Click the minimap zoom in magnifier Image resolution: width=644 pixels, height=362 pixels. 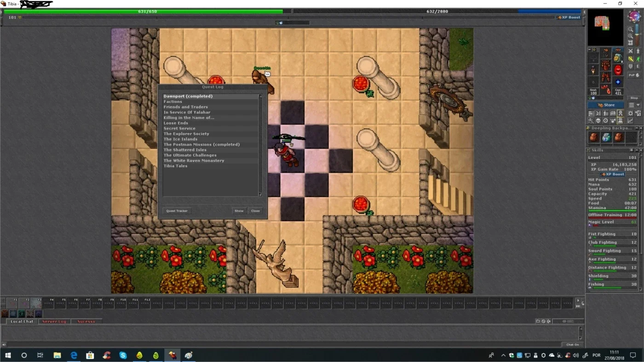point(630,36)
